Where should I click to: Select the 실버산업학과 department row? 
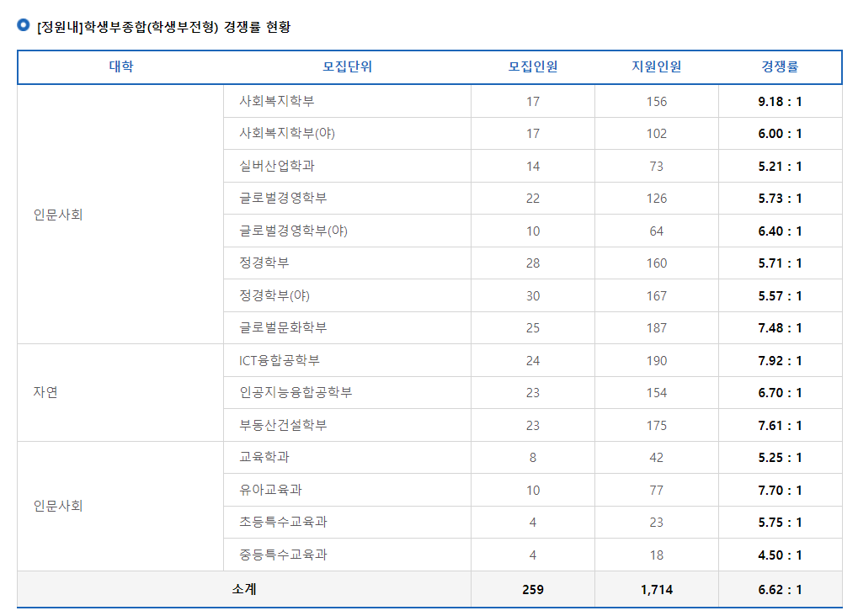pyautogui.click(x=265, y=165)
